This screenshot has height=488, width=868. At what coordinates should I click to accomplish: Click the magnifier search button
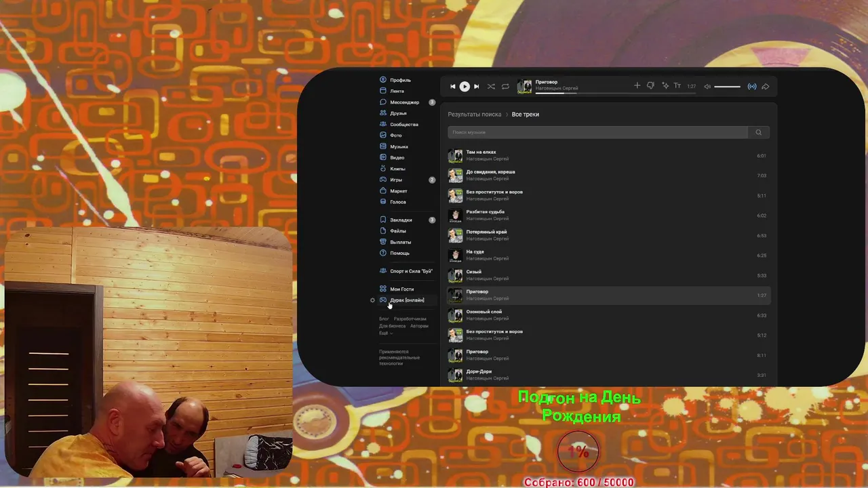tap(759, 132)
